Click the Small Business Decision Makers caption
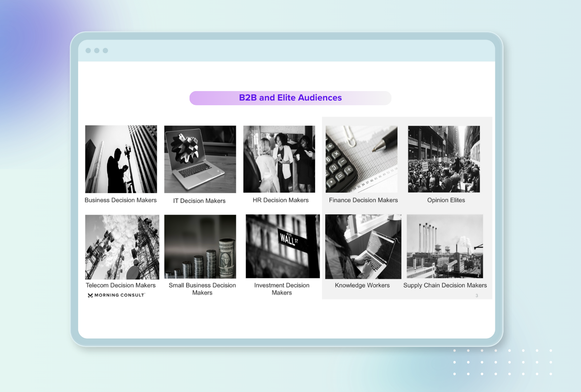Screen dimensions: 581x392 (x=202, y=289)
